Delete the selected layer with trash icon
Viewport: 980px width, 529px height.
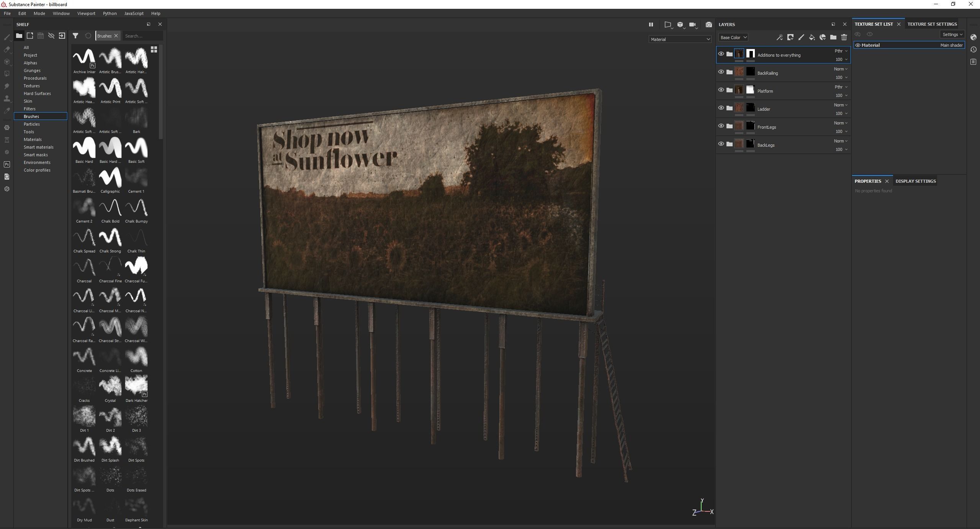844,37
